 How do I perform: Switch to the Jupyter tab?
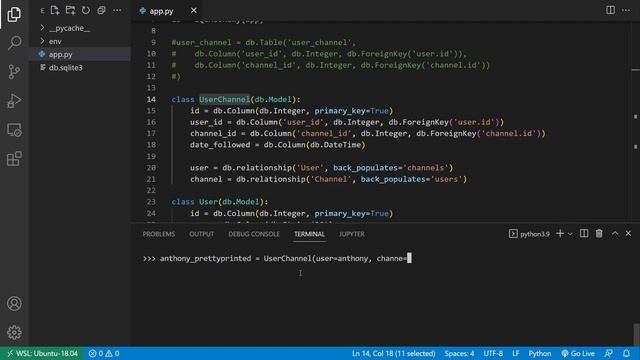(x=351, y=234)
